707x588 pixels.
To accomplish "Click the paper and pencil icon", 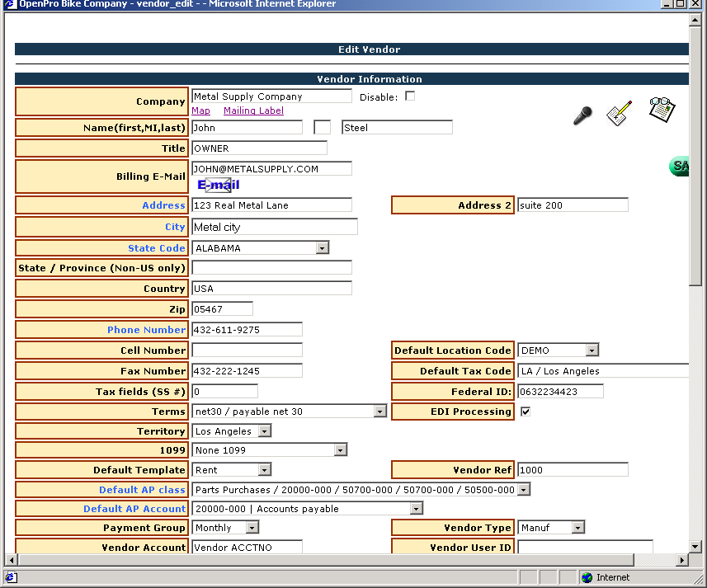I will [619, 113].
